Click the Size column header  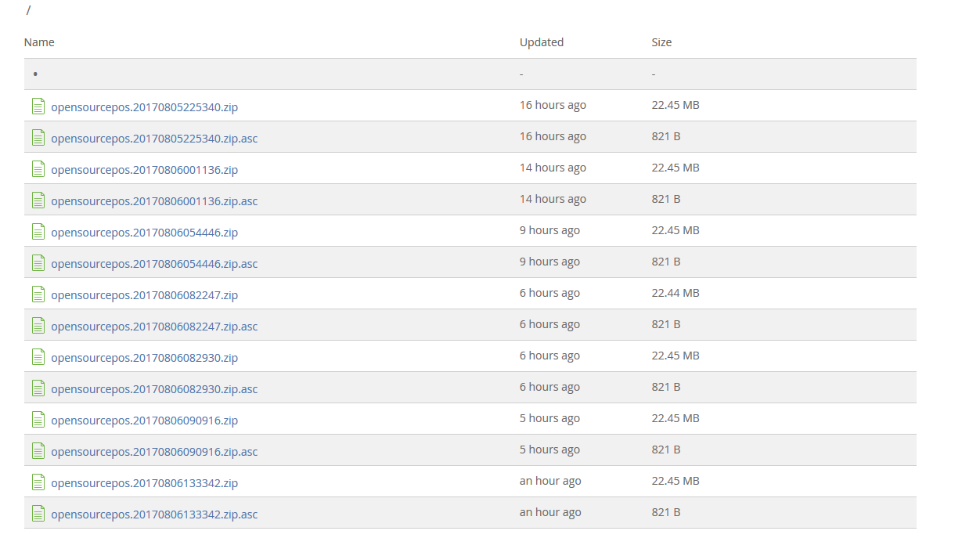pos(661,42)
